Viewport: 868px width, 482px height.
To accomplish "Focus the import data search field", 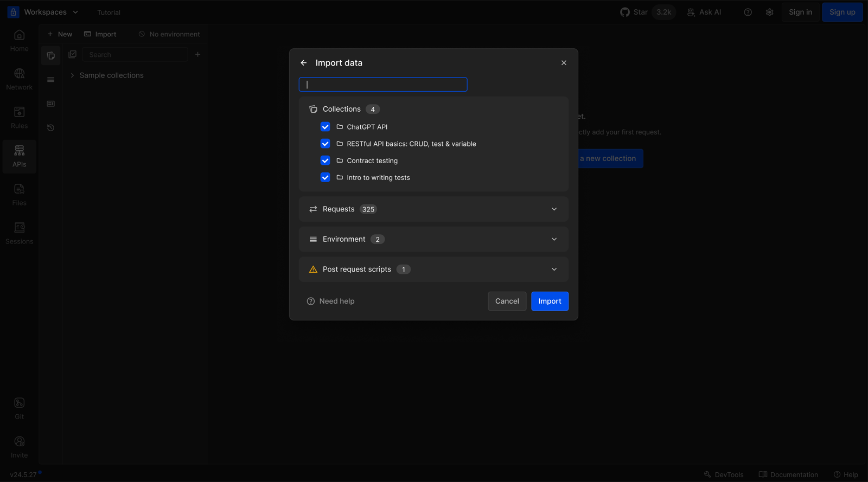I will pyautogui.click(x=383, y=85).
